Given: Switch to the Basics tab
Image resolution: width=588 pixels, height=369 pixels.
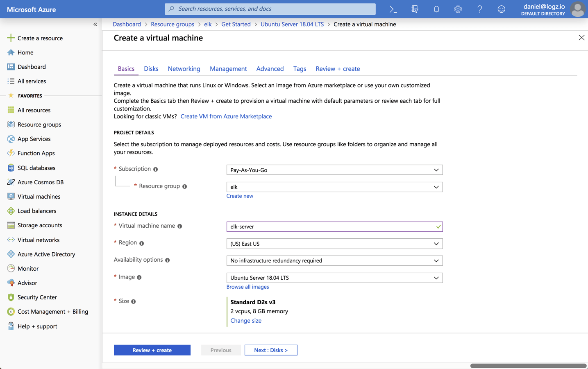Looking at the screenshot, I should [126, 69].
